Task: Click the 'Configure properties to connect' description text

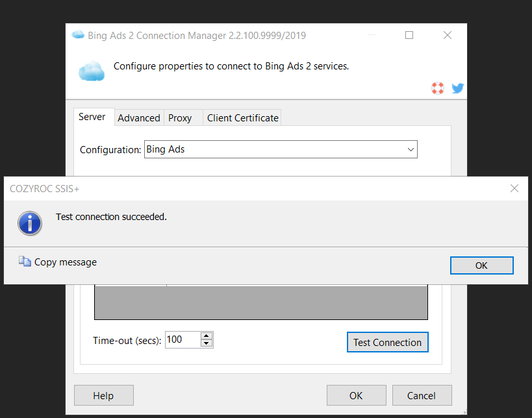Action: pyautogui.click(x=231, y=66)
